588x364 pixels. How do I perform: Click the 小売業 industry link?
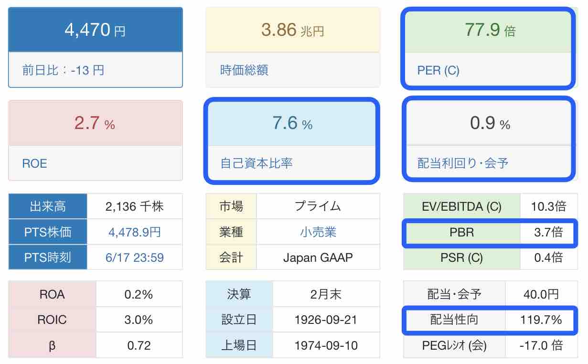(x=318, y=232)
